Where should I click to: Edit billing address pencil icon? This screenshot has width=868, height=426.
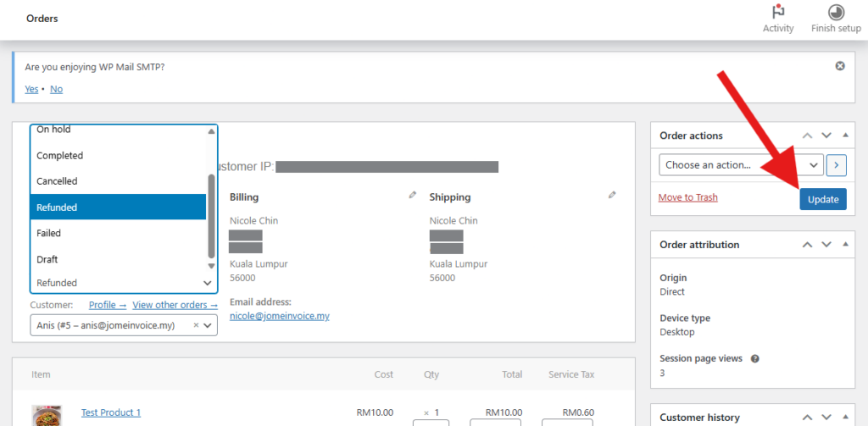412,195
